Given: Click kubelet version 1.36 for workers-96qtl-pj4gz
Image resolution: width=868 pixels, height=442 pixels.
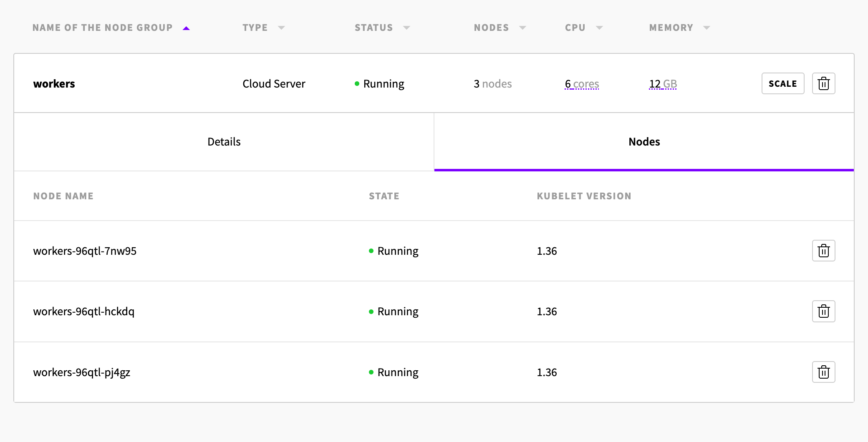Looking at the screenshot, I should pyautogui.click(x=547, y=372).
